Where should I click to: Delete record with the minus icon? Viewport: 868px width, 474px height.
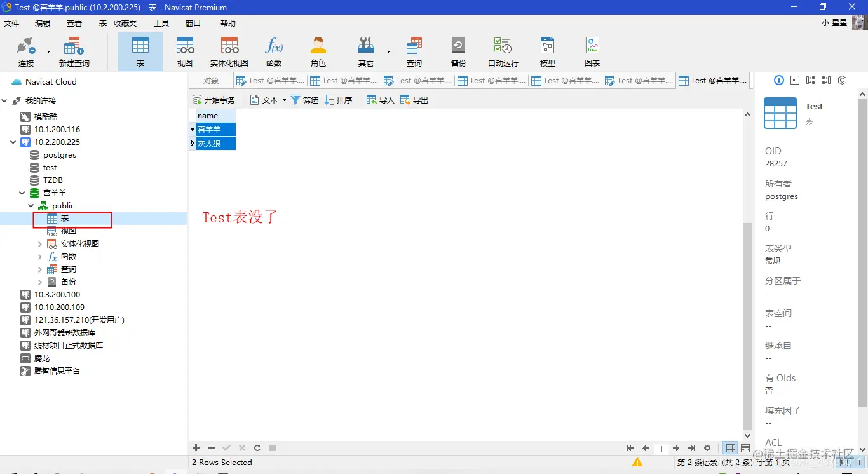coord(212,448)
